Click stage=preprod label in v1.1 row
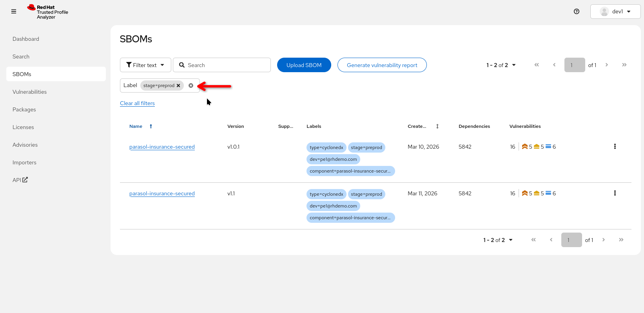 pyautogui.click(x=366, y=194)
